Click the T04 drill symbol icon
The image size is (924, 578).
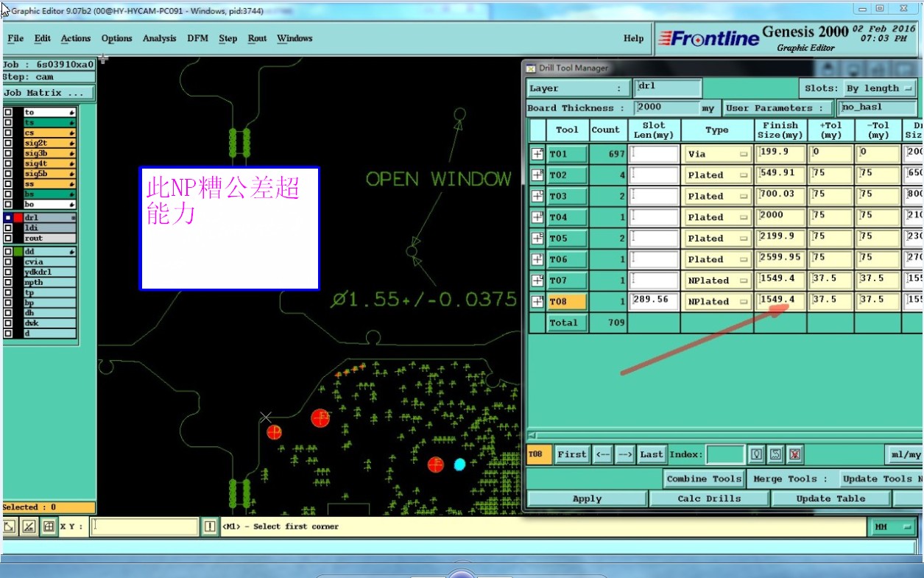[x=537, y=217]
